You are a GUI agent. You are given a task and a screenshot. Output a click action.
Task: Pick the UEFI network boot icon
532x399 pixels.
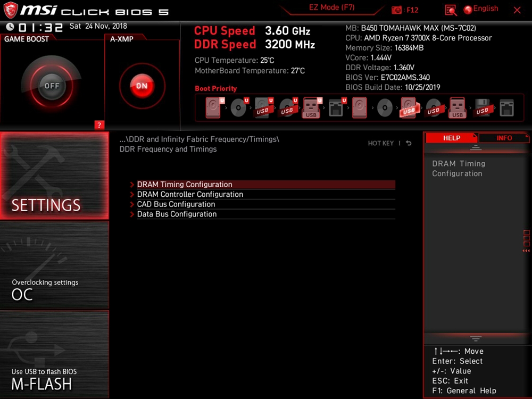tap(337, 107)
